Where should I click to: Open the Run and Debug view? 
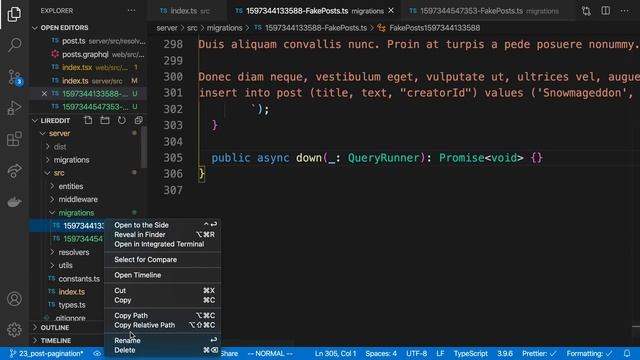click(14, 108)
